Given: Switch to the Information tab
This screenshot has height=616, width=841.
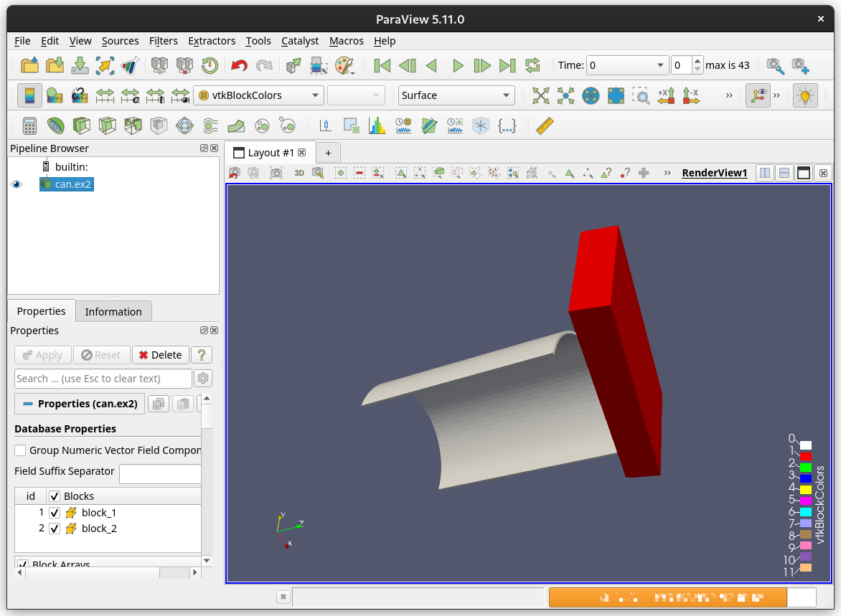Looking at the screenshot, I should tap(113, 312).
